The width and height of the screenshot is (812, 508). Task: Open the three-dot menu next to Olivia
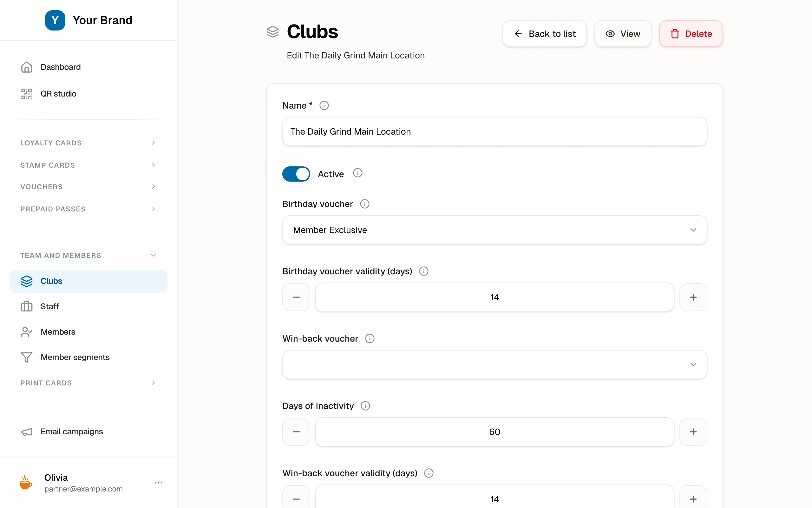coord(158,483)
